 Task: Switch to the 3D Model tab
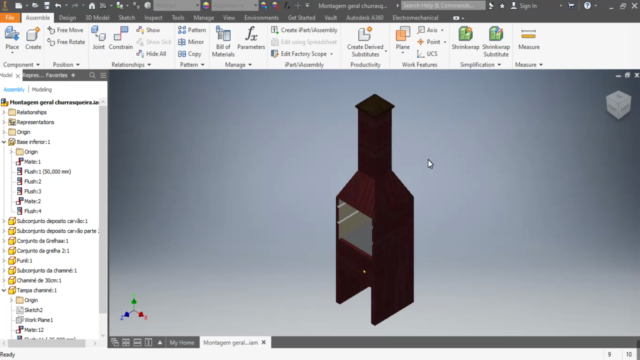pyautogui.click(x=97, y=18)
